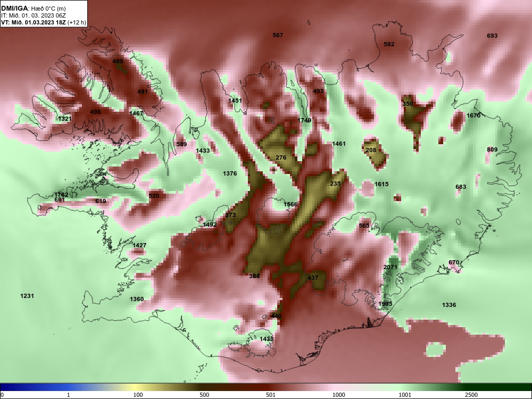
Task: Click the map value 1376
Action: (230, 173)
